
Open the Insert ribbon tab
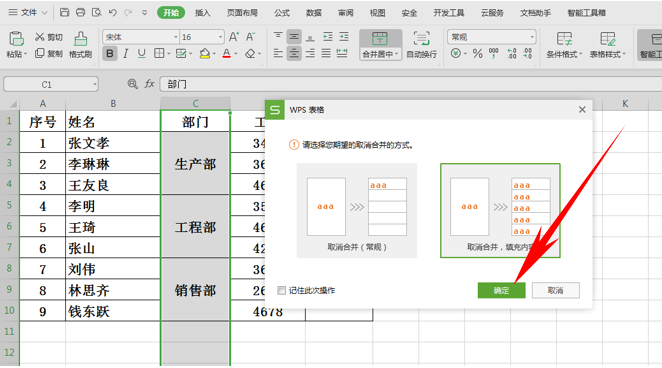(x=203, y=13)
